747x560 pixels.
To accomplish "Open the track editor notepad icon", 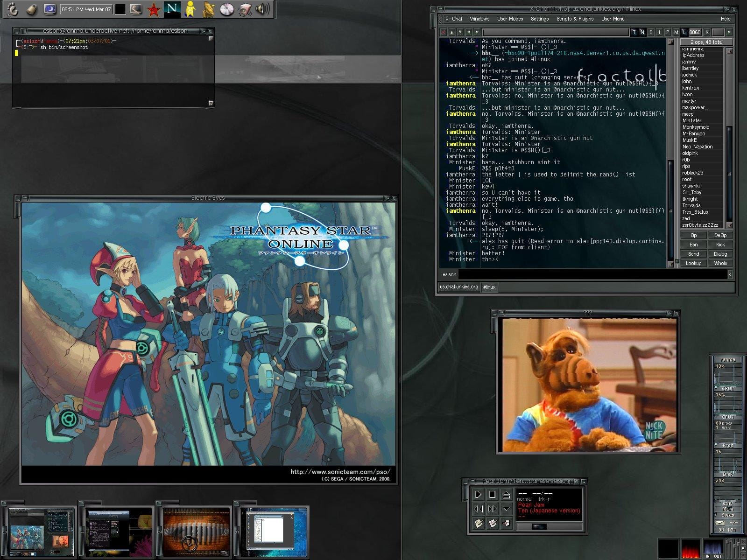I will pos(478,524).
